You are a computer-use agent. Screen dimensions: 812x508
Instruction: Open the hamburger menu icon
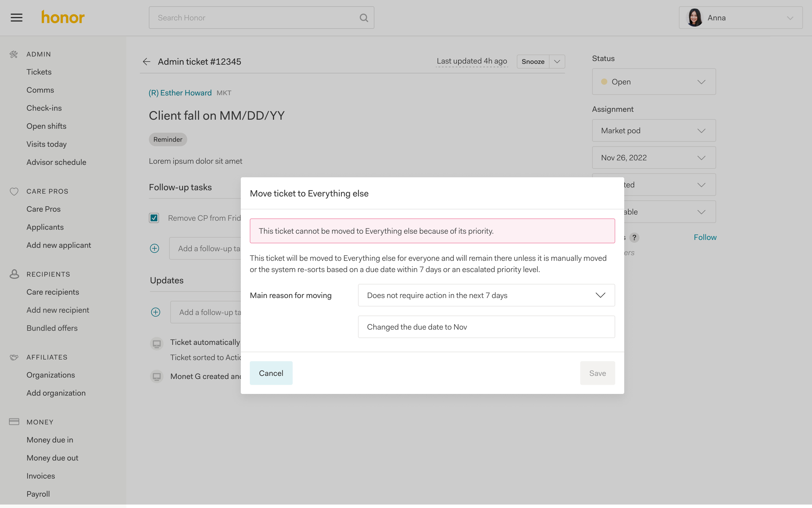pyautogui.click(x=17, y=18)
